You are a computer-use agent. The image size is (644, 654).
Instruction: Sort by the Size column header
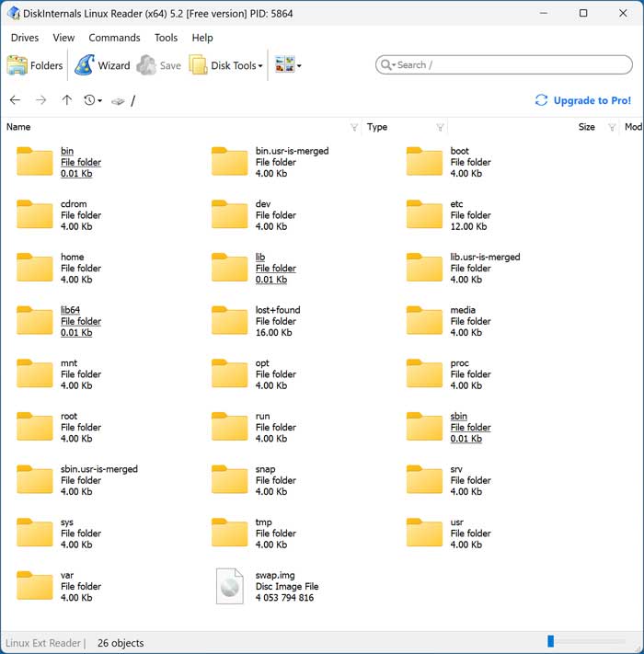coord(586,127)
